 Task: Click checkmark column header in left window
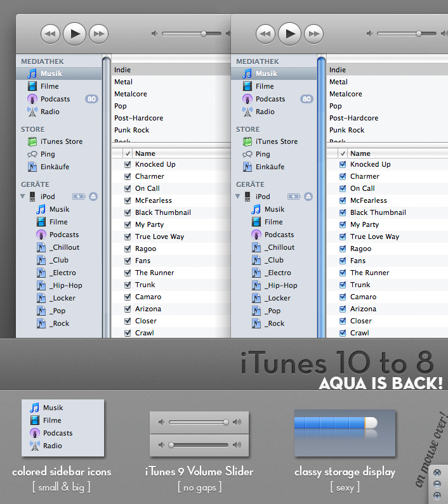pos(128,153)
